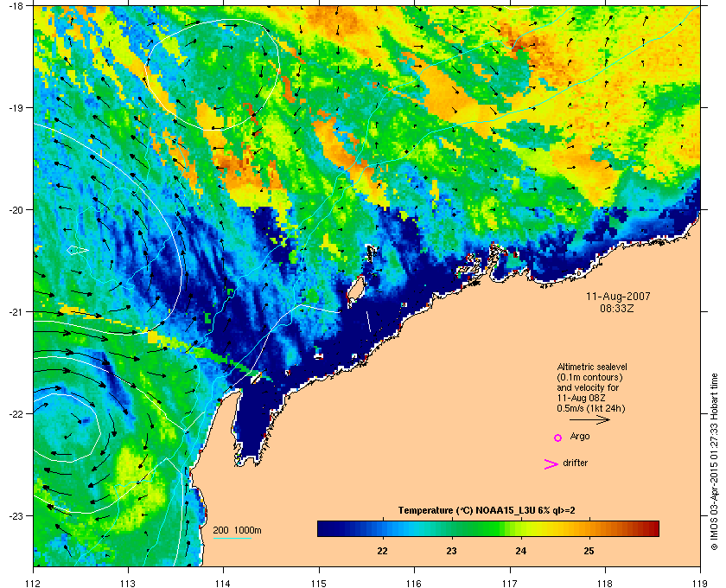Click the latitude axis label '-22'

point(16,413)
